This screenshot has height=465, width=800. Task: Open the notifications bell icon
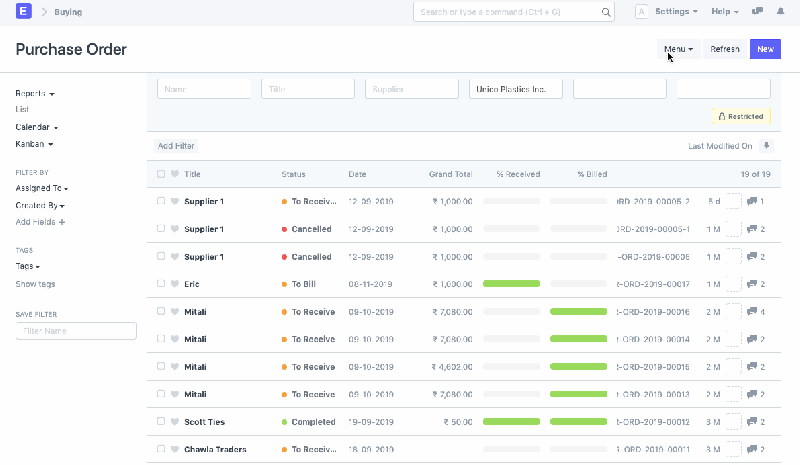[x=780, y=11]
